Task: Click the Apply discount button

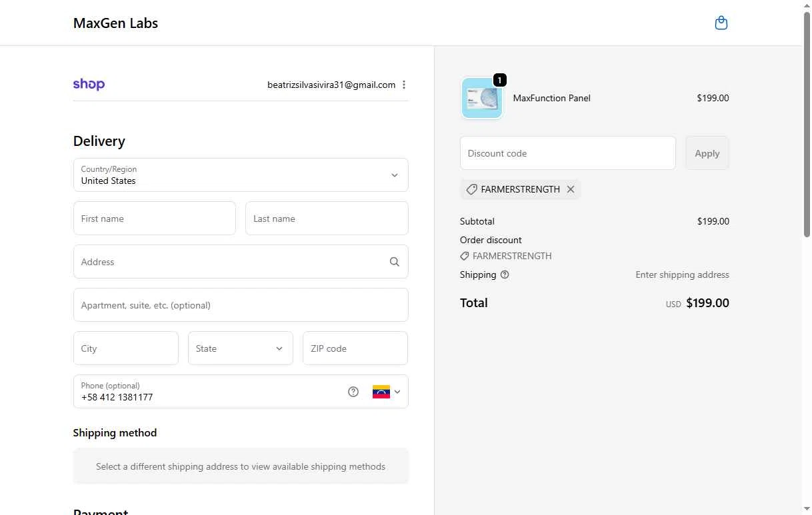Action: 707,153
